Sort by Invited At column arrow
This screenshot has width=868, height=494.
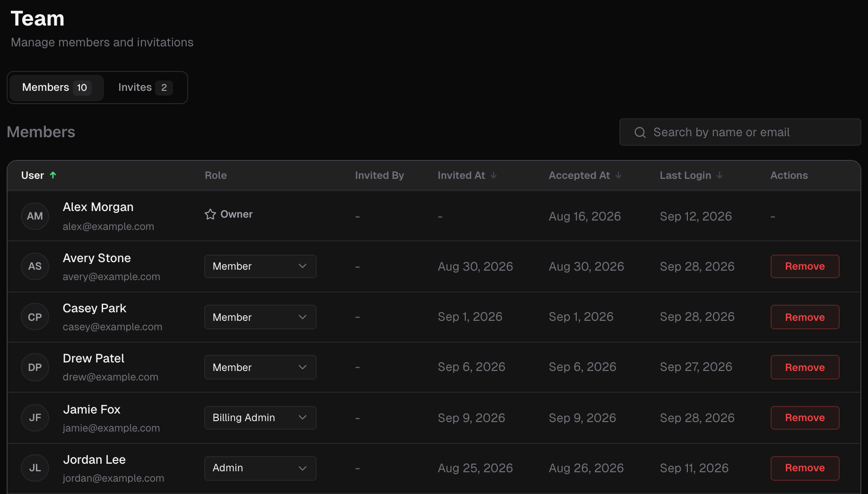494,175
